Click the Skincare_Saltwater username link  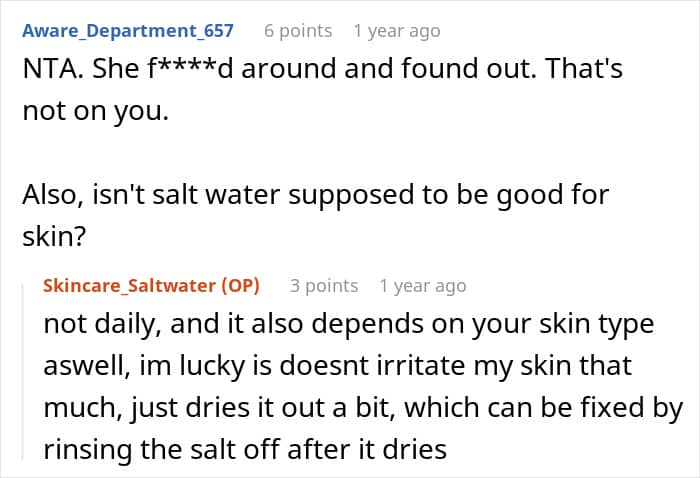click(132, 285)
